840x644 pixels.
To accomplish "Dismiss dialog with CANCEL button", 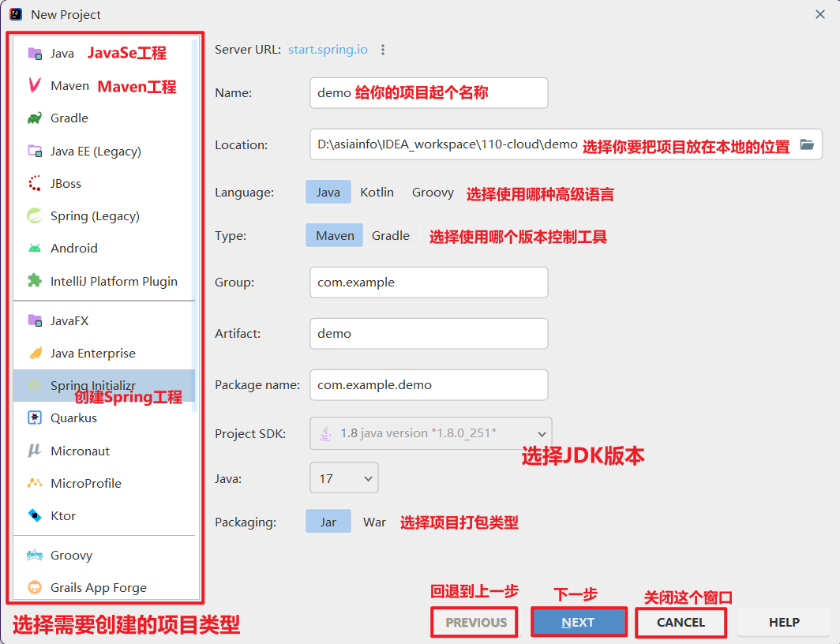I will [x=681, y=622].
